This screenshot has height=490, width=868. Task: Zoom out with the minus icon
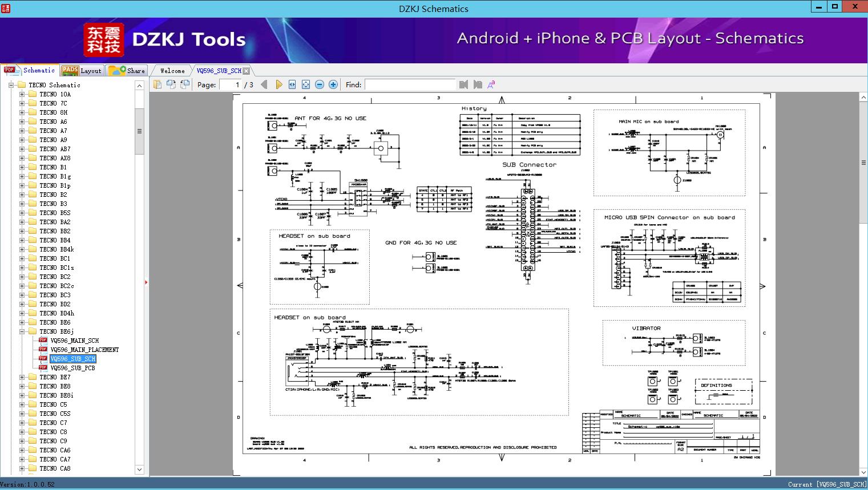[x=320, y=84]
